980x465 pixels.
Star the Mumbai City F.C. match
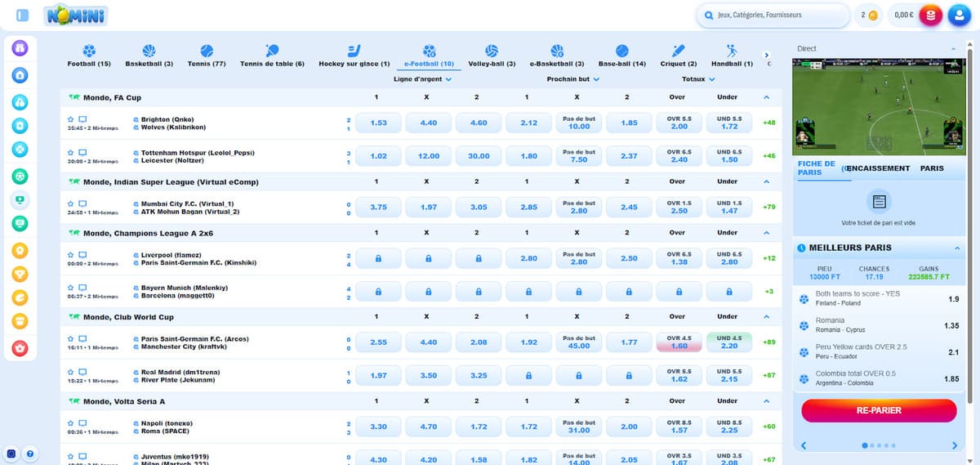(71, 203)
